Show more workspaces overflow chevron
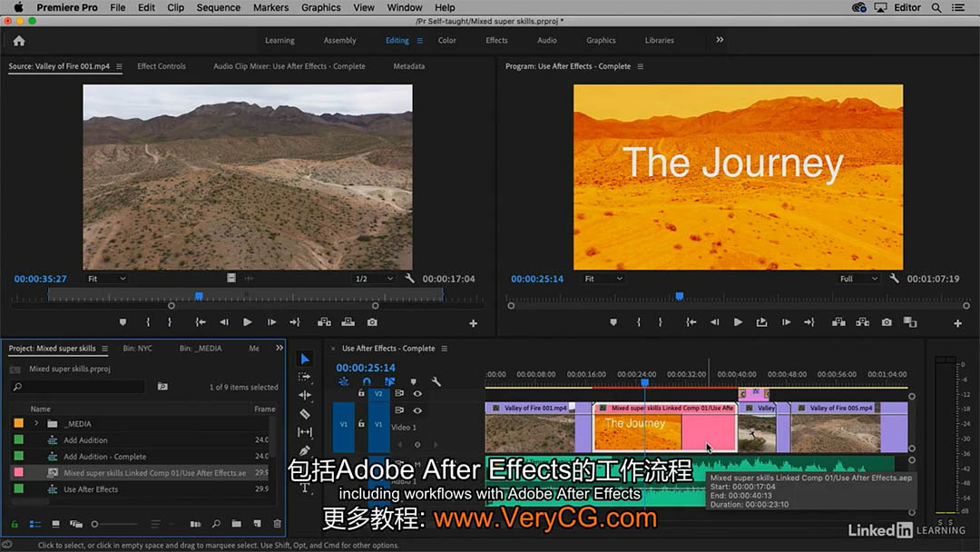980x552 pixels. (720, 40)
